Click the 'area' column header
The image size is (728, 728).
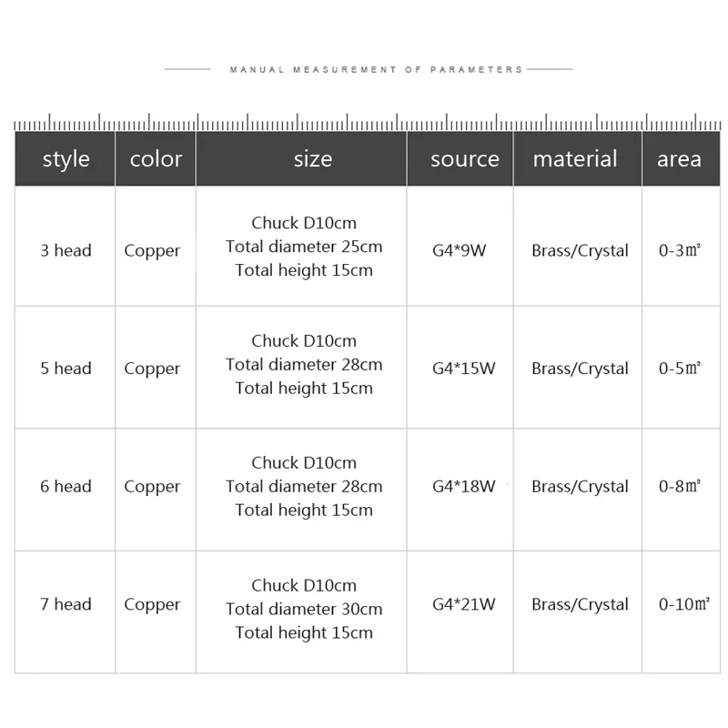click(679, 159)
